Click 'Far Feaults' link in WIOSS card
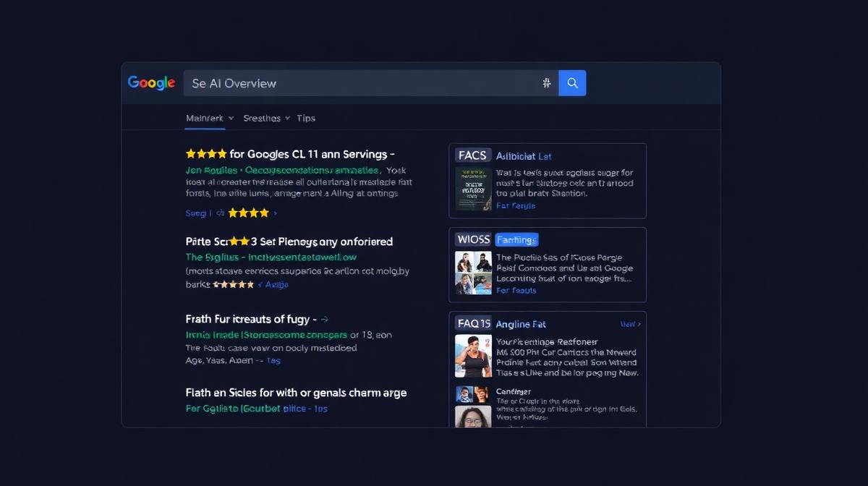 [516, 290]
